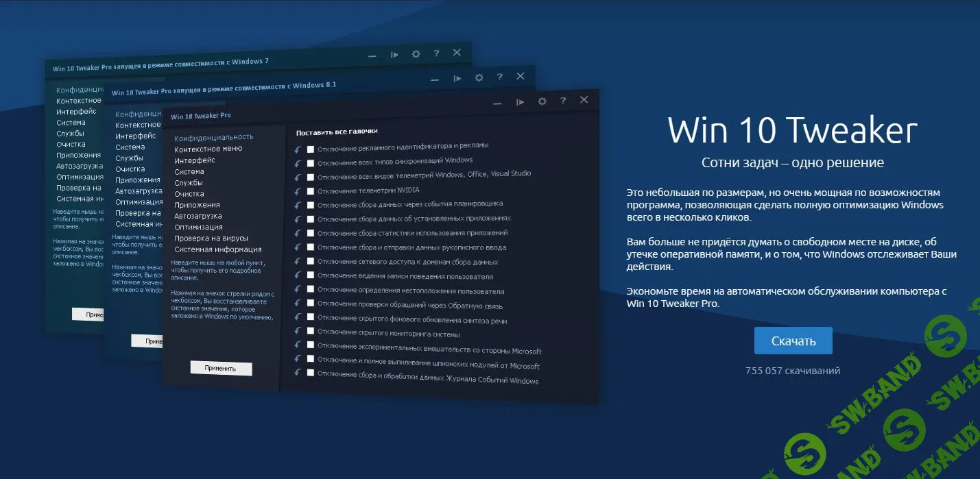980x479 pixels.
Task: Click the run tweaks play icon in the titlebar
Action: tap(519, 101)
